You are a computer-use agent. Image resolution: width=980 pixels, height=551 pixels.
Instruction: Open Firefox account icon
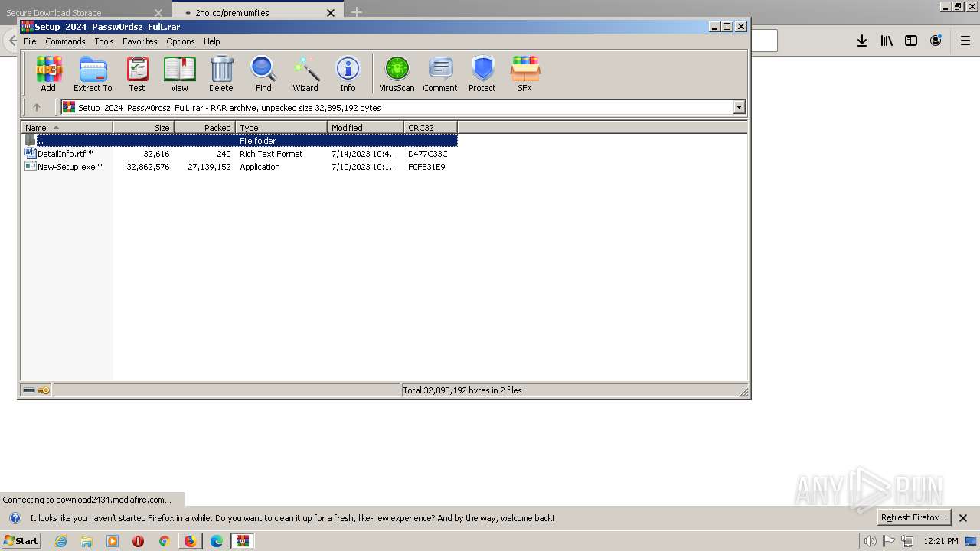936,41
